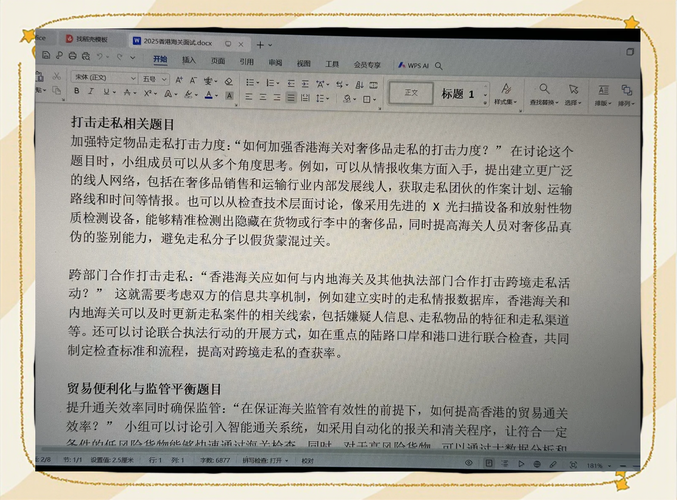677x500 pixels.
Task: Click the Undo arrow icon
Action: [100, 56]
